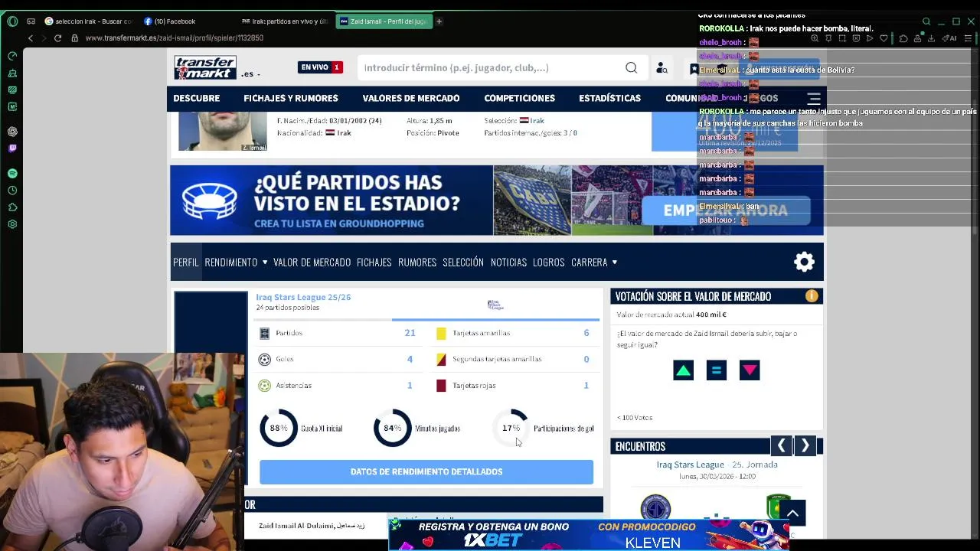Open Fichajes profile tab

(x=374, y=262)
